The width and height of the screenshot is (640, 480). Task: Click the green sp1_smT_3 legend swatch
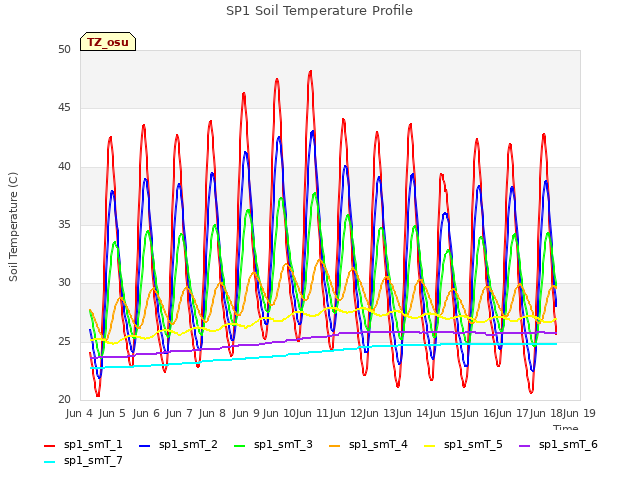240,446
